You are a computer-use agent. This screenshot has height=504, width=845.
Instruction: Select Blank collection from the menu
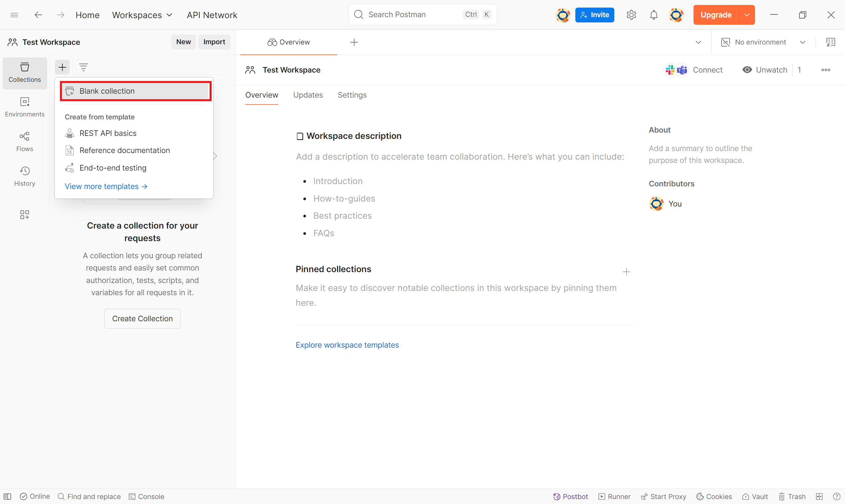click(136, 91)
